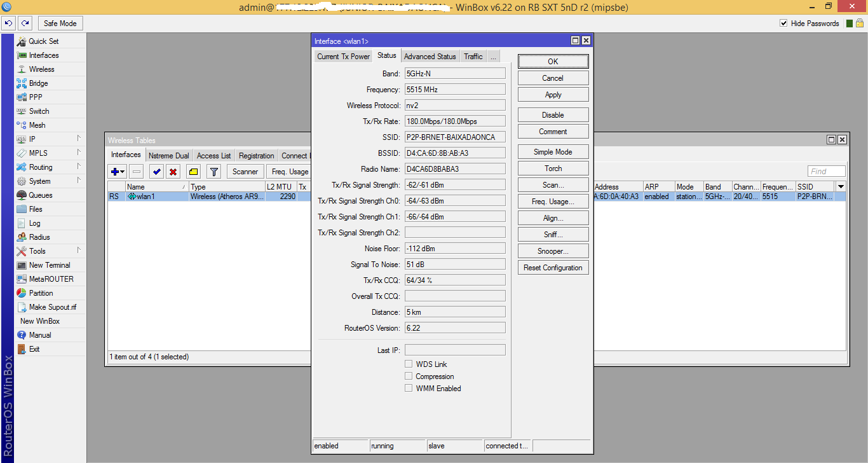Image resolution: width=868 pixels, height=463 pixels.
Task: Switch to the Advanced Status tab
Action: pyautogui.click(x=430, y=57)
